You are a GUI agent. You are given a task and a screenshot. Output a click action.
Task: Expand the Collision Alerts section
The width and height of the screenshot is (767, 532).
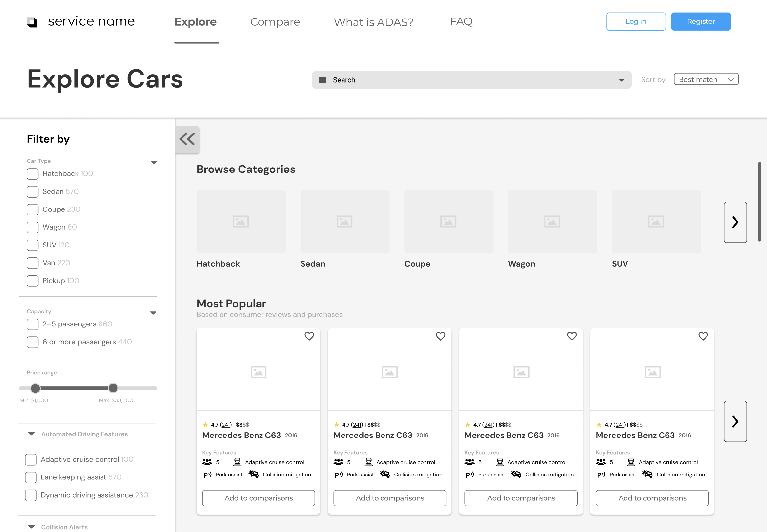(x=32, y=527)
